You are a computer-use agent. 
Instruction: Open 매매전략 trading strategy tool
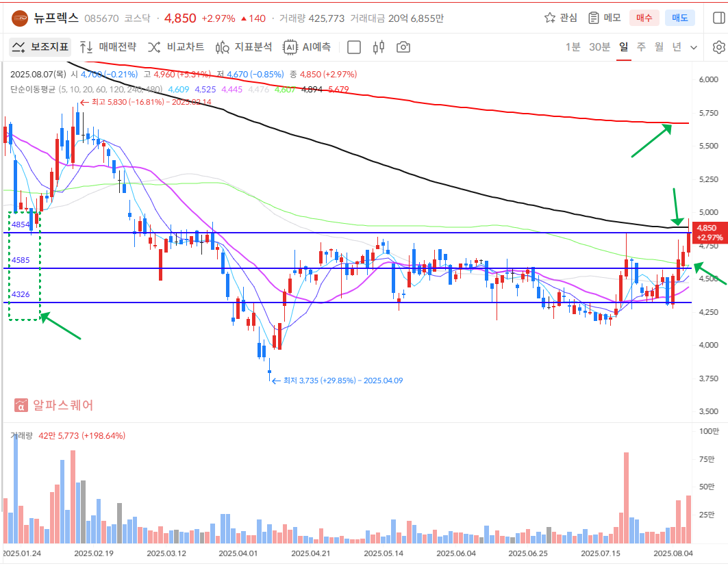pos(108,47)
